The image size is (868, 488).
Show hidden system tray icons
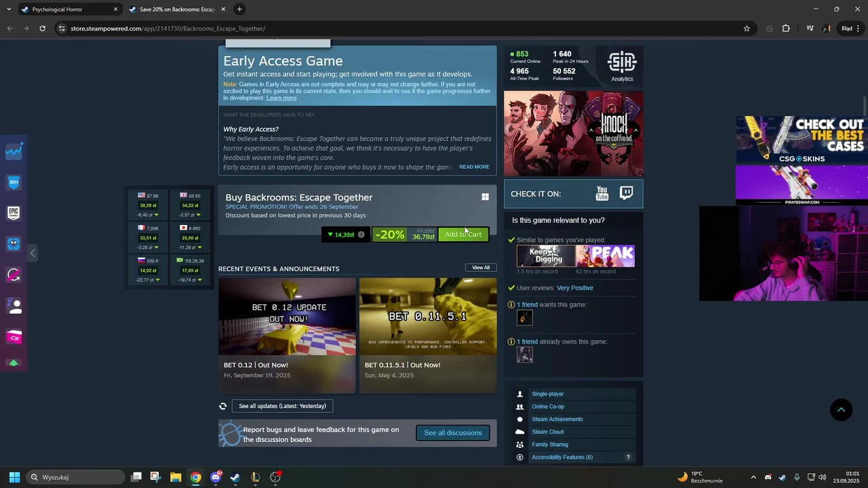tap(753, 477)
